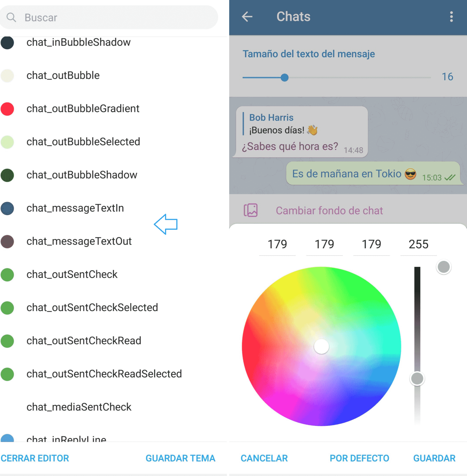Click the message text size slider handle
The width and height of the screenshot is (467, 476).
coord(285,78)
